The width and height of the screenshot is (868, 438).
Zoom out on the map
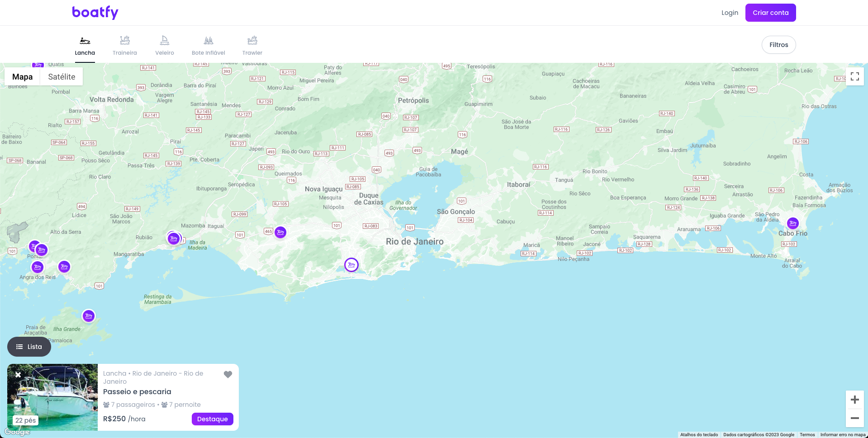pos(855,418)
